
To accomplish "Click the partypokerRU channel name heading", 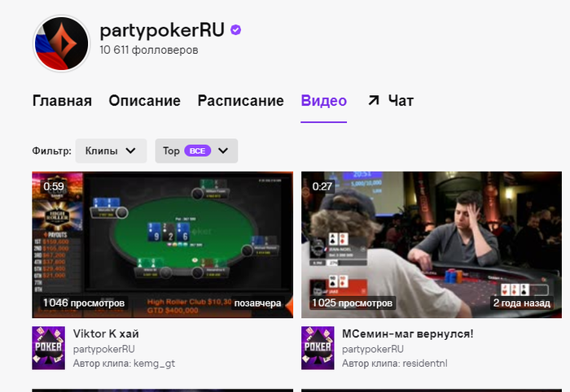I will pyautogui.click(x=162, y=30).
